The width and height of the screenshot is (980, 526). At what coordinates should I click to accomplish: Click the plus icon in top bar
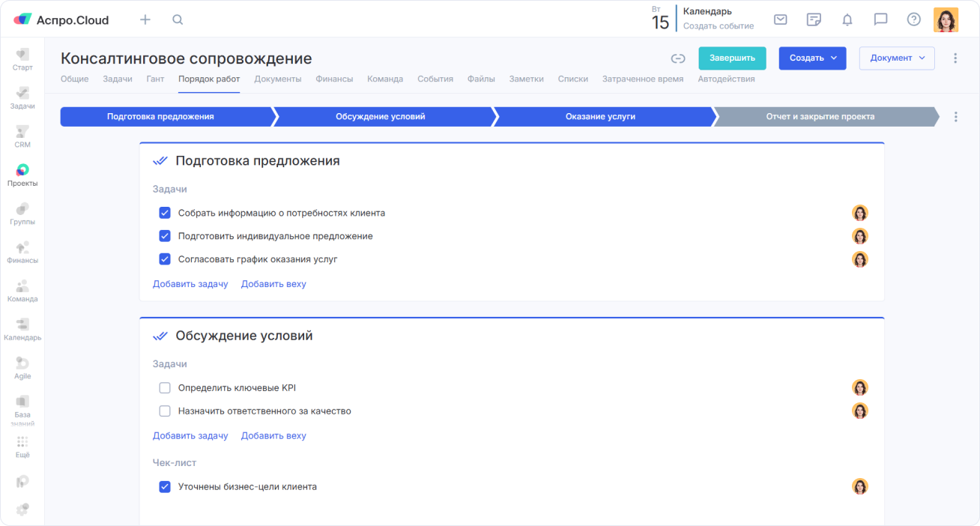145,19
